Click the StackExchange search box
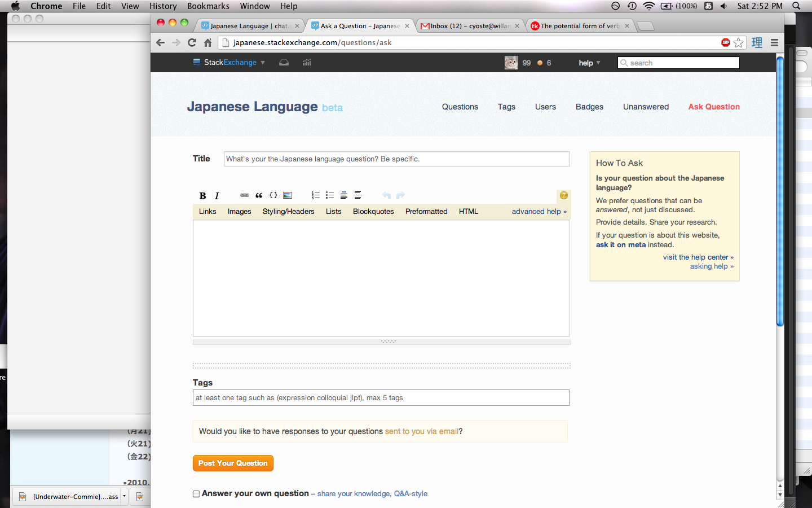The width and height of the screenshot is (812, 508). pos(678,63)
